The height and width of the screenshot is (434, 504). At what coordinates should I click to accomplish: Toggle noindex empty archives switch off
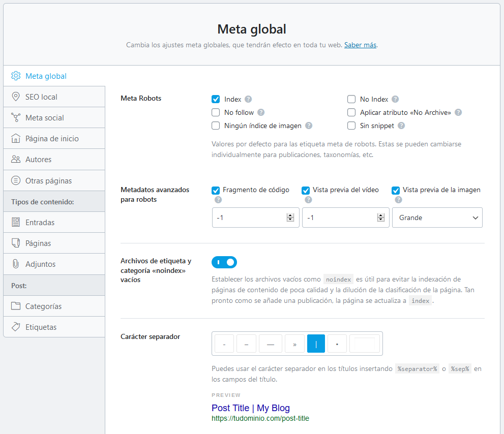pos(224,262)
